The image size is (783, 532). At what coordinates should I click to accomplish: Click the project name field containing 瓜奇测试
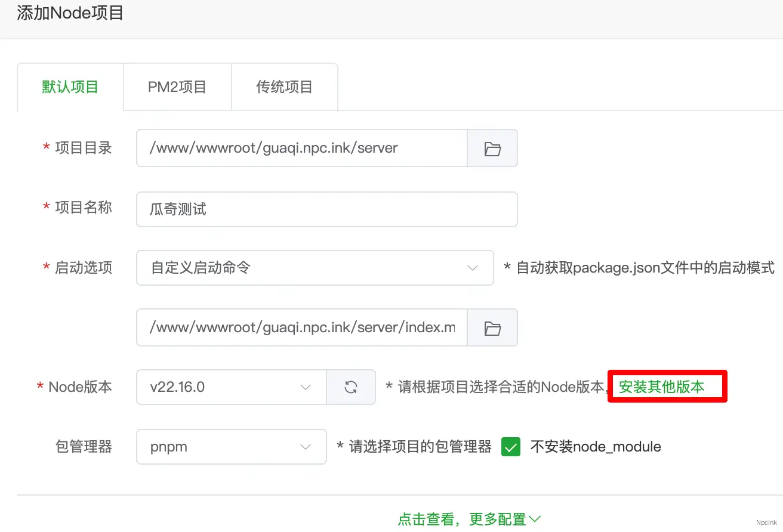point(326,209)
